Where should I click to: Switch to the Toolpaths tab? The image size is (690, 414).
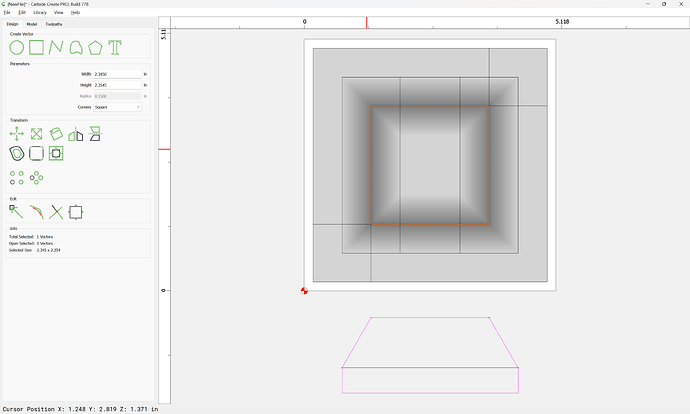(54, 24)
